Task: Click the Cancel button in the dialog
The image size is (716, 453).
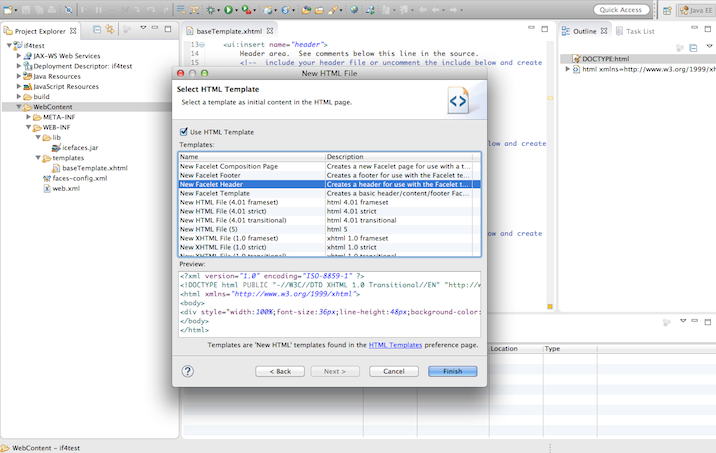Action: point(393,371)
